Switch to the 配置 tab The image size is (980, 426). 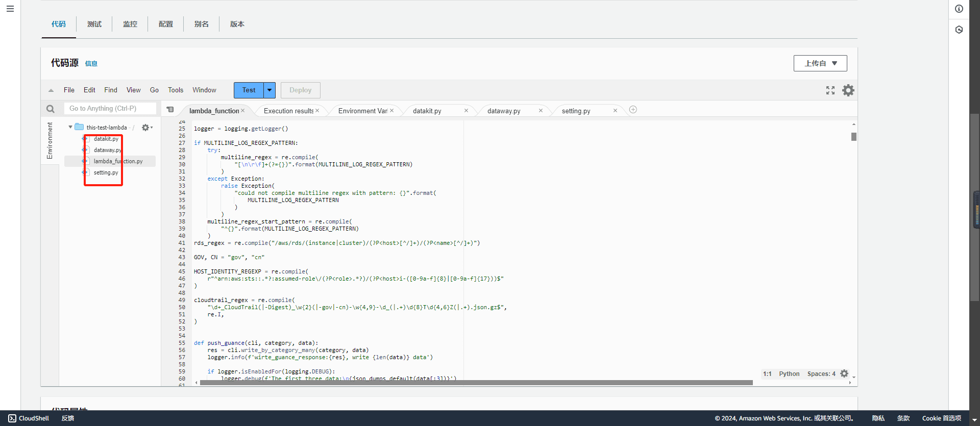(166, 24)
